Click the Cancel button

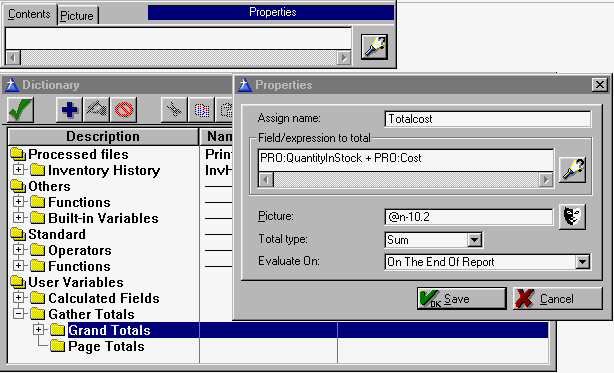(x=558, y=299)
